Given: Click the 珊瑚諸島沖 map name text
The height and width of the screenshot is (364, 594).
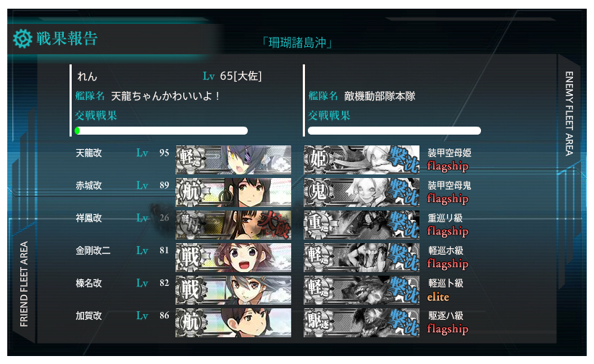Looking at the screenshot, I should (298, 43).
